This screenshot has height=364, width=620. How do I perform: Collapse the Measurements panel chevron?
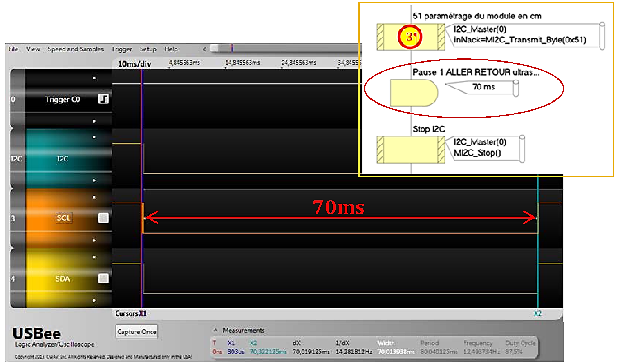[x=215, y=330]
